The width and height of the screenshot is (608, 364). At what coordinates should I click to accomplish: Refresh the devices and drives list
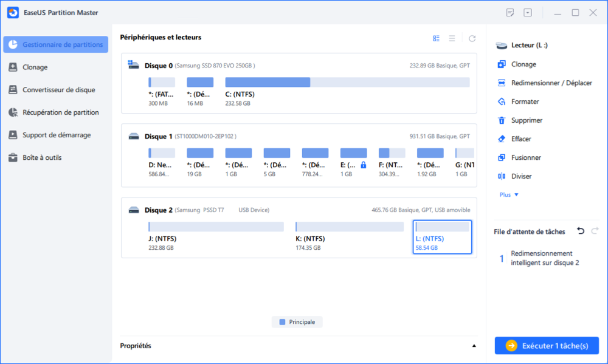click(472, 38)
